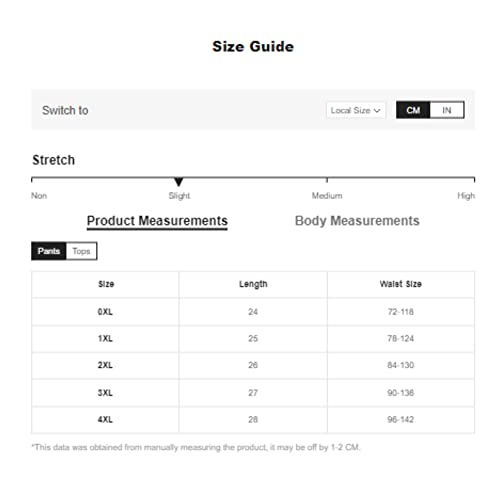500x500 pixels.
Task: Select the 0XL size row
Action: [253, 312]
